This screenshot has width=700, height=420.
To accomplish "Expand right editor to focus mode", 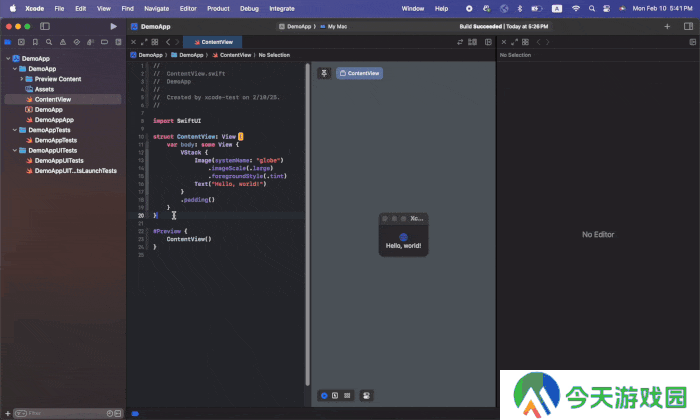I will (514, 42).
